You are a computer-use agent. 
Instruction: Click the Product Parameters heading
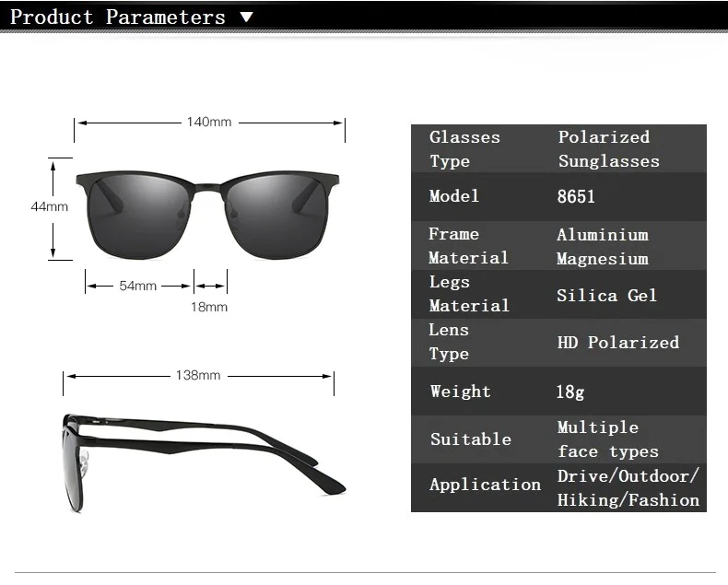tap(117, 18)
